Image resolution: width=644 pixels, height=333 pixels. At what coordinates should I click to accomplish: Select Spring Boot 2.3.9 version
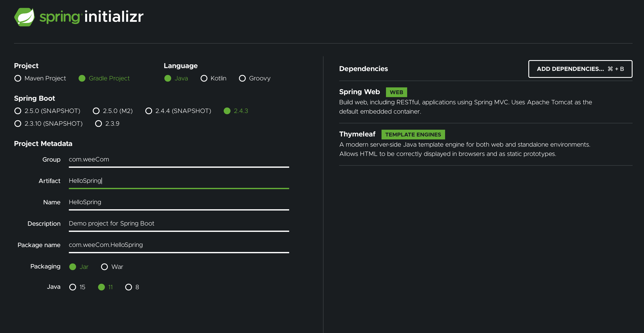99,124
